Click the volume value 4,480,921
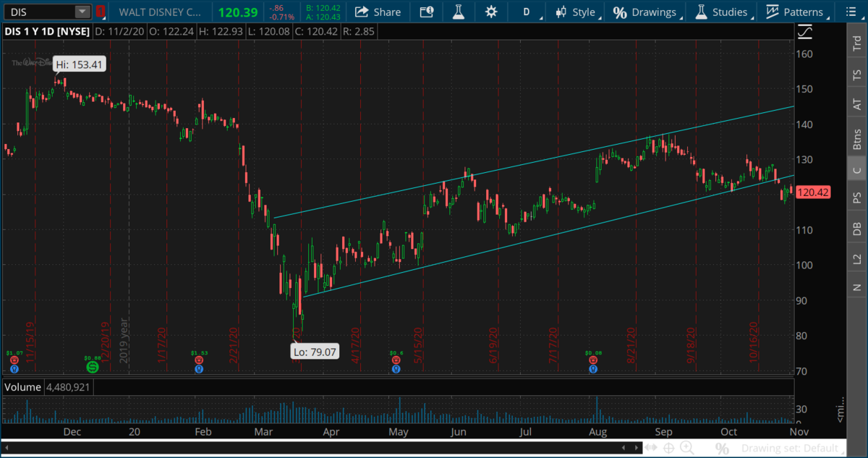Screen dimensions: 868x458 67,387
